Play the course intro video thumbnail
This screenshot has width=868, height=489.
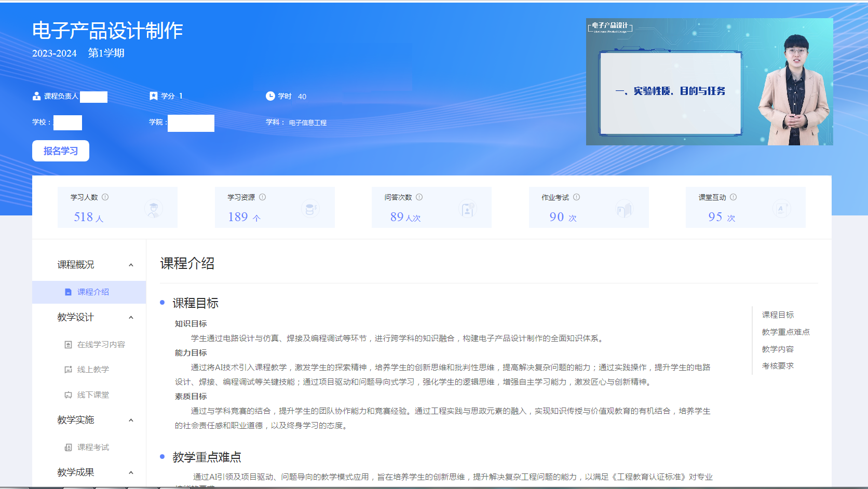pyautogui.click(x=709, y=82)
